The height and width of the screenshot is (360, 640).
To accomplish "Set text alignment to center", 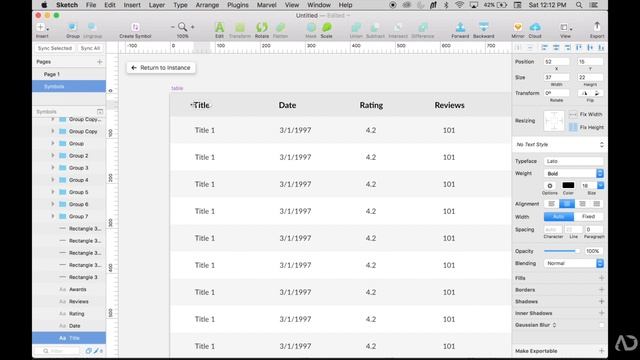I will click(567, 204).
